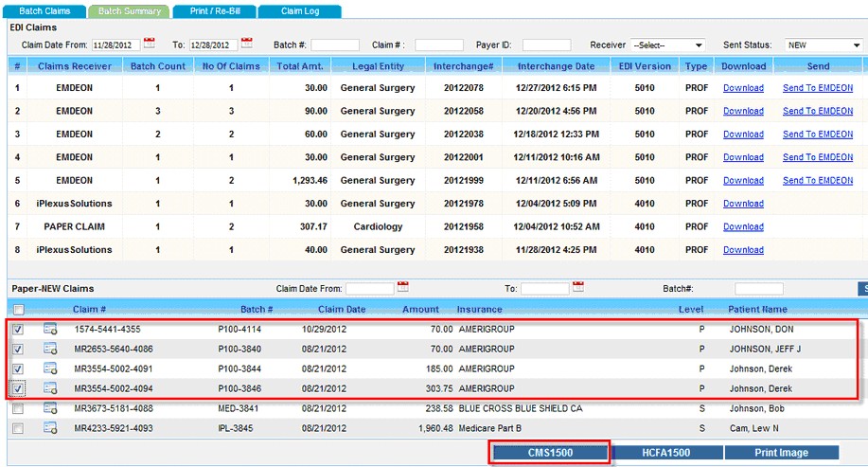Open claim detail icon for MR3673-5181-4088

point(50,408)
